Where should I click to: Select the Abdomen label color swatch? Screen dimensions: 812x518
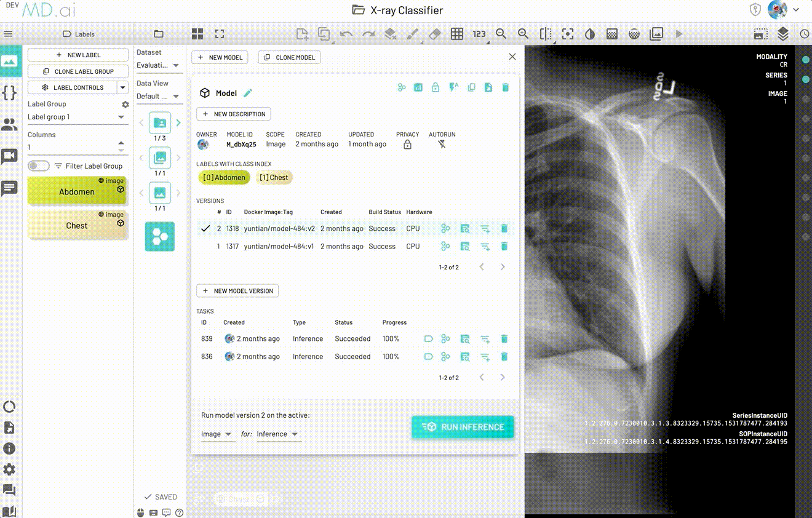pos(77,192)
